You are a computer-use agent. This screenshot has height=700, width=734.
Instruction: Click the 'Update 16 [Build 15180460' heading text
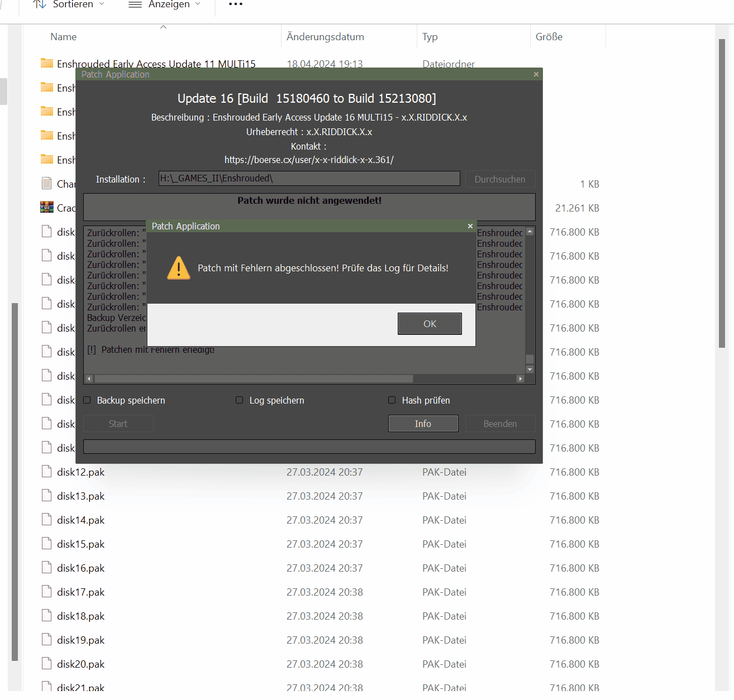click(307, 98)
